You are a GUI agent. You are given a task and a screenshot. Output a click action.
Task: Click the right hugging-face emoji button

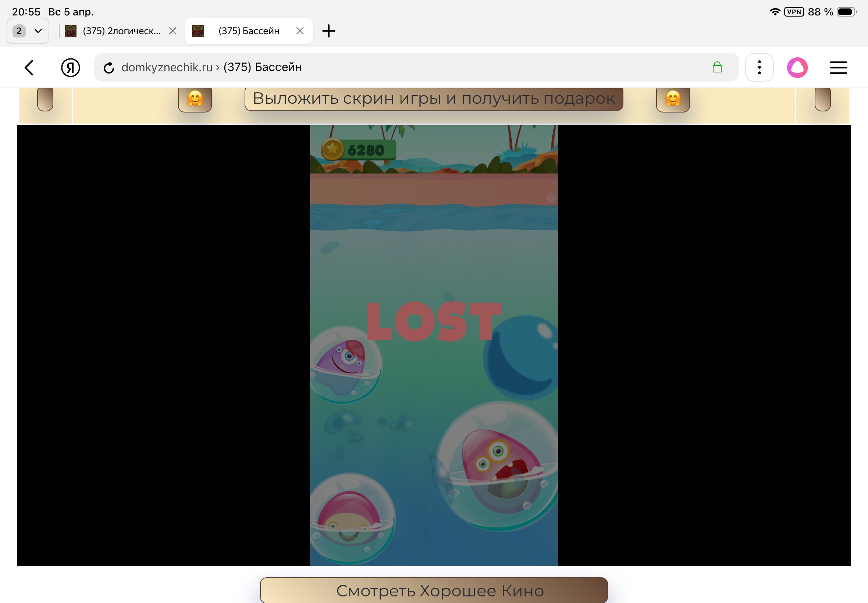673,99
